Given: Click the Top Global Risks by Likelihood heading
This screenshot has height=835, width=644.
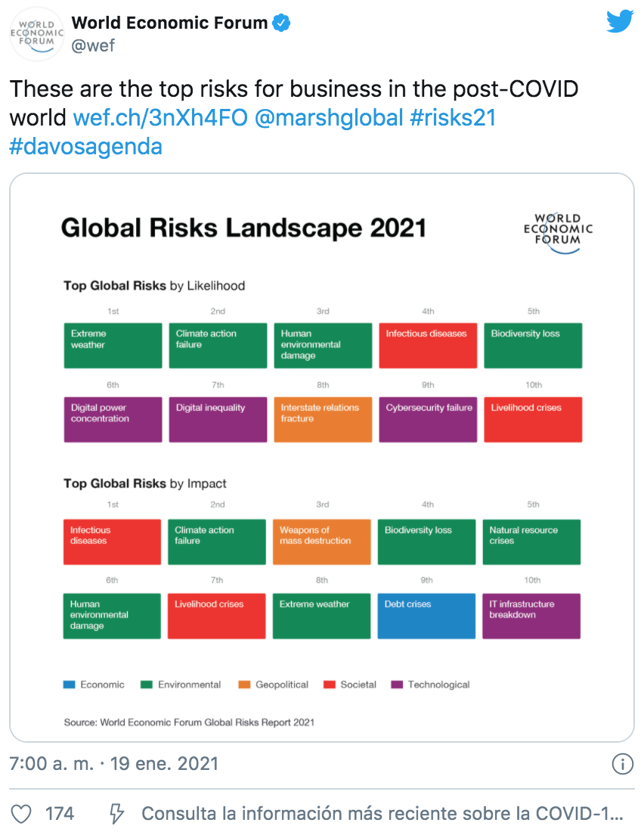Looking at the screenshot, I should (154, 286).
